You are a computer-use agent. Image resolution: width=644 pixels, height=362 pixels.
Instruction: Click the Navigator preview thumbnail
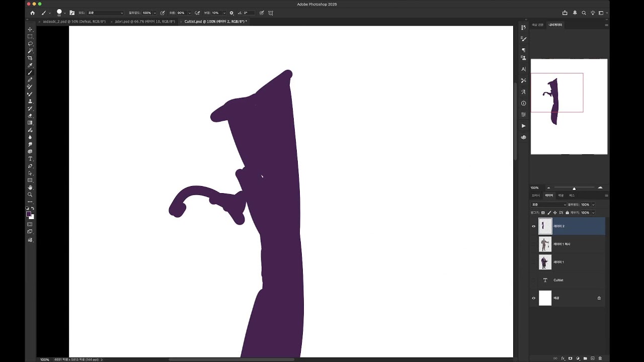click(569, 107)
